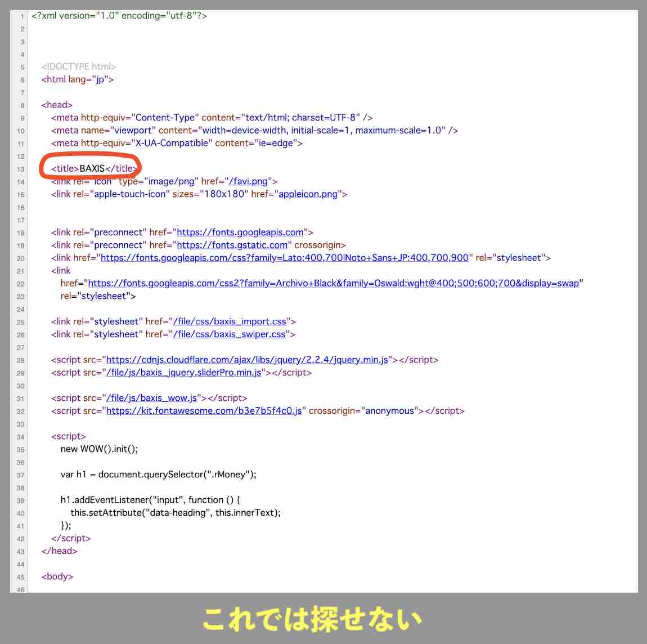Click the appleicon.png href link
Image resolution: width=647 pixels, height=644 pixels.
point(308,194)
